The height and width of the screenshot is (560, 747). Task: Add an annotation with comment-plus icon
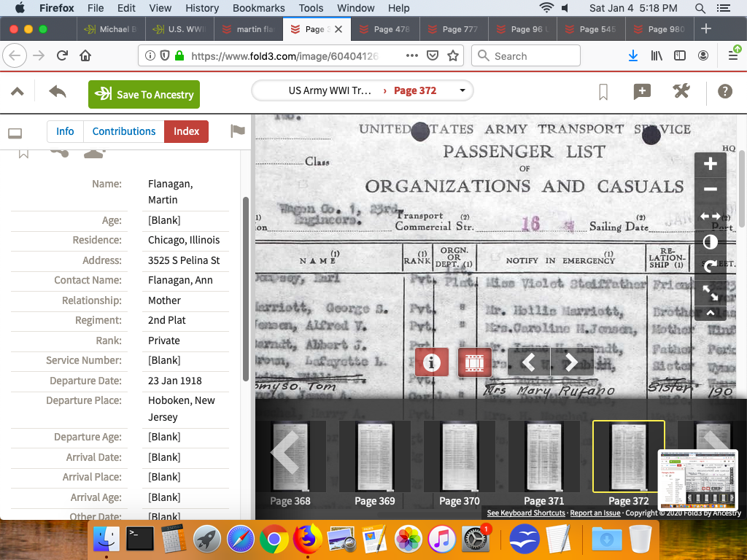(x=642, y=92)
